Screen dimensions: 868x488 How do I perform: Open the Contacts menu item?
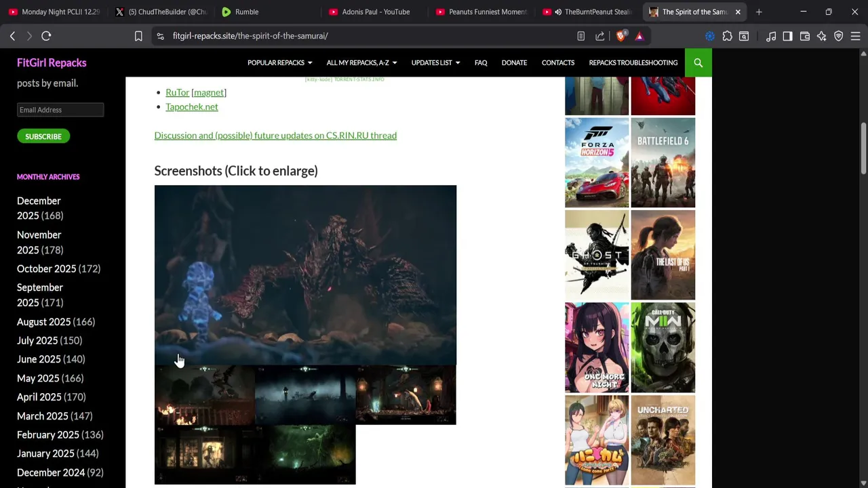558,62
